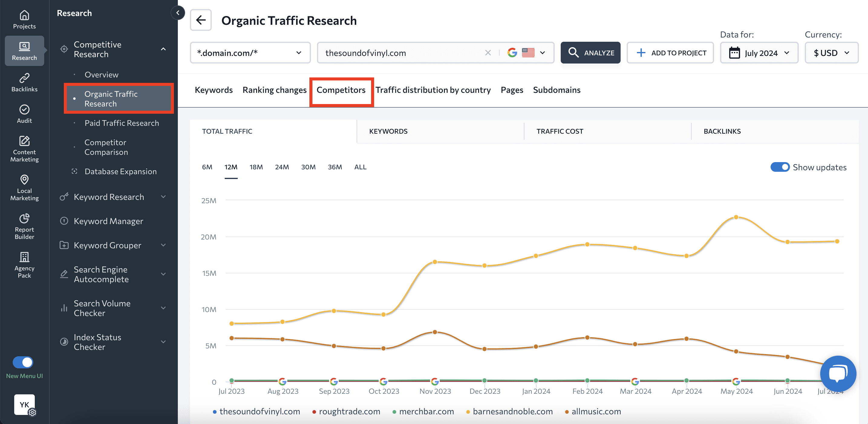Select the Research icon in sidebar
Screen dimensions: 868x424
click(24, 51)
